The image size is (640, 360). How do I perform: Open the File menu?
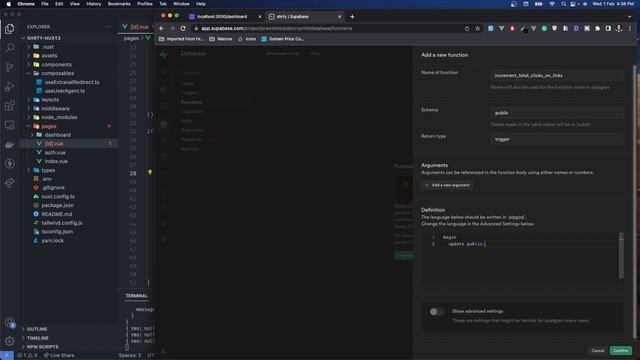coord(45,4)
